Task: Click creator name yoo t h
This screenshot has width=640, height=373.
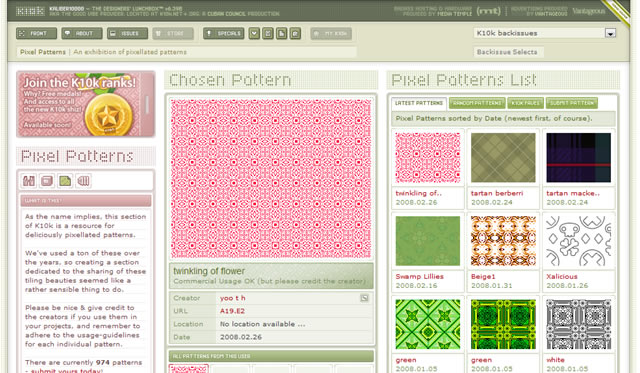Action: [233, 298]
